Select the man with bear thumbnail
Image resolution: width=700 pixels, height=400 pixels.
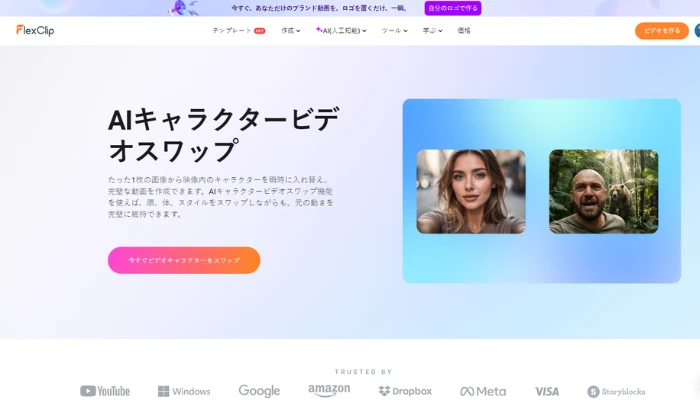click(604, 192)
